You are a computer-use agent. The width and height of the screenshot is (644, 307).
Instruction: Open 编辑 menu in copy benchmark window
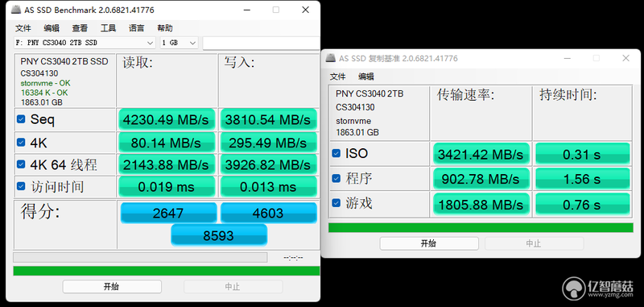tap(366, 77)
